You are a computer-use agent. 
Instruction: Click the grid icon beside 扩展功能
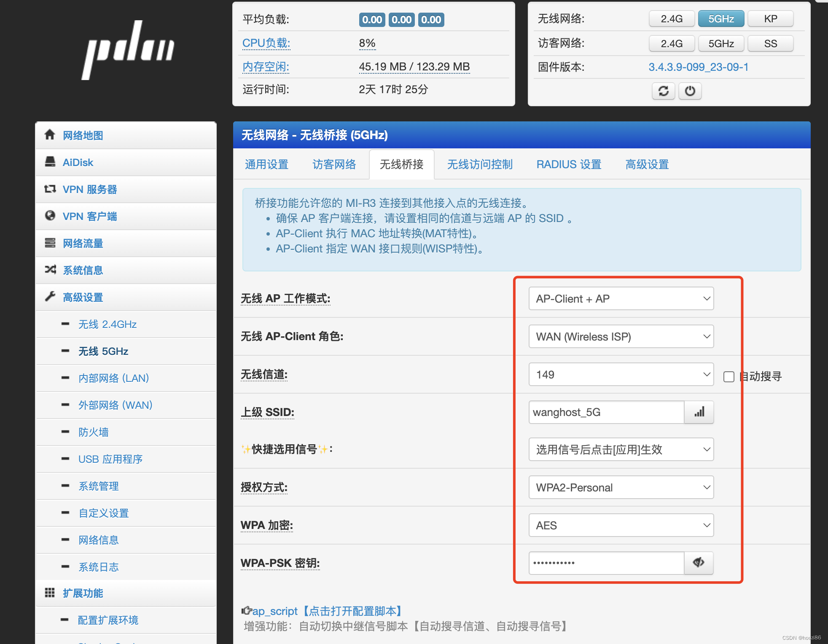[x=50, y=593]
